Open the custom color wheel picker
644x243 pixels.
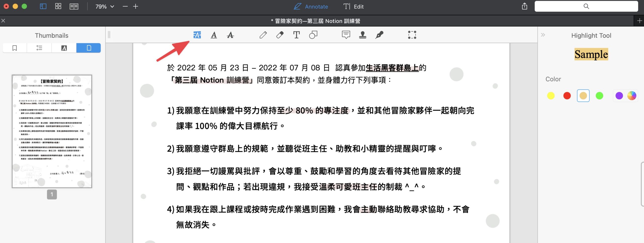(632, 96)
